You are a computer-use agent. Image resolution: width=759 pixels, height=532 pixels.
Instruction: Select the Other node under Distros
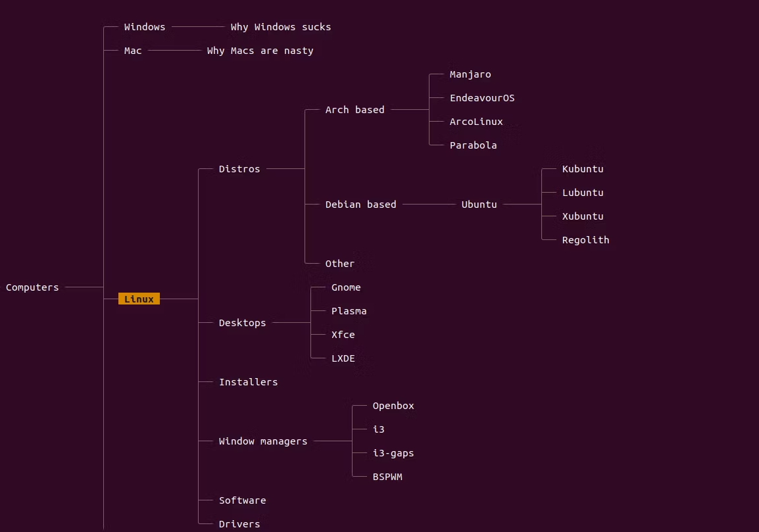point(340,264)
